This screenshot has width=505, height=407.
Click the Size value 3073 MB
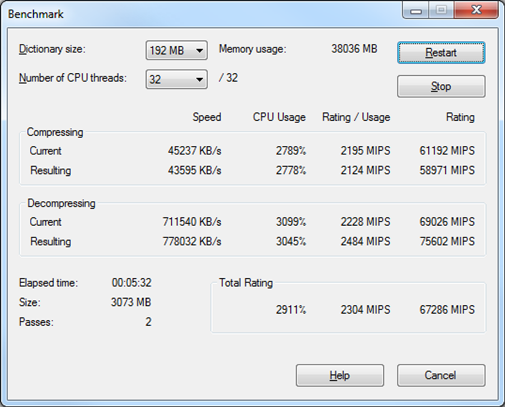click(131, 302)
